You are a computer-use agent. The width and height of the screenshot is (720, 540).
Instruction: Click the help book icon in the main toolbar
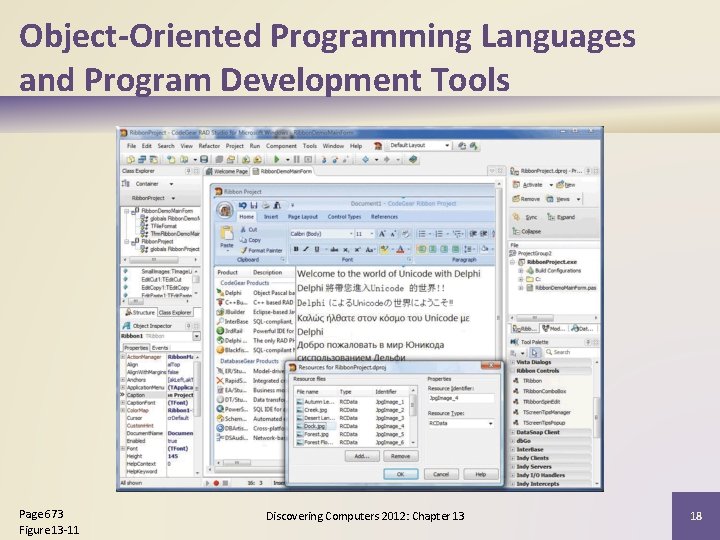[412, 159]
